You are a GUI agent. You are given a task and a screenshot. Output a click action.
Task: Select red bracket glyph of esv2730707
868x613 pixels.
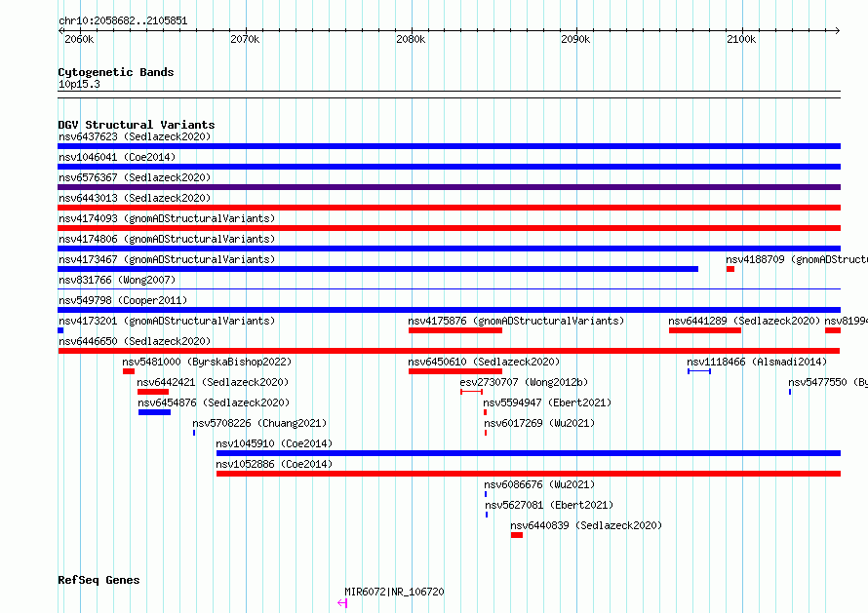472,392
